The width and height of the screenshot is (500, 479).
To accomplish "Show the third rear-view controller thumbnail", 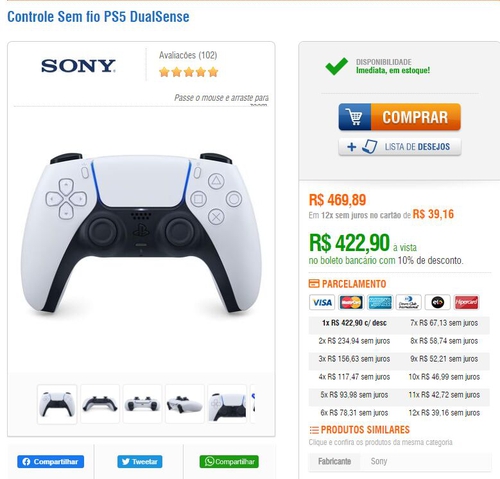I will click(142, 404).
